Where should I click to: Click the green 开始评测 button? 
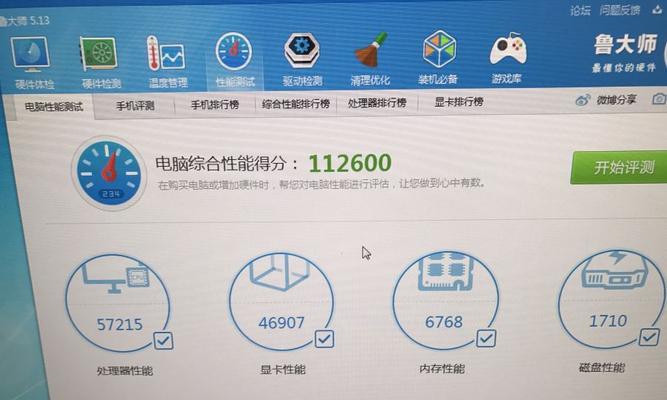619,167
